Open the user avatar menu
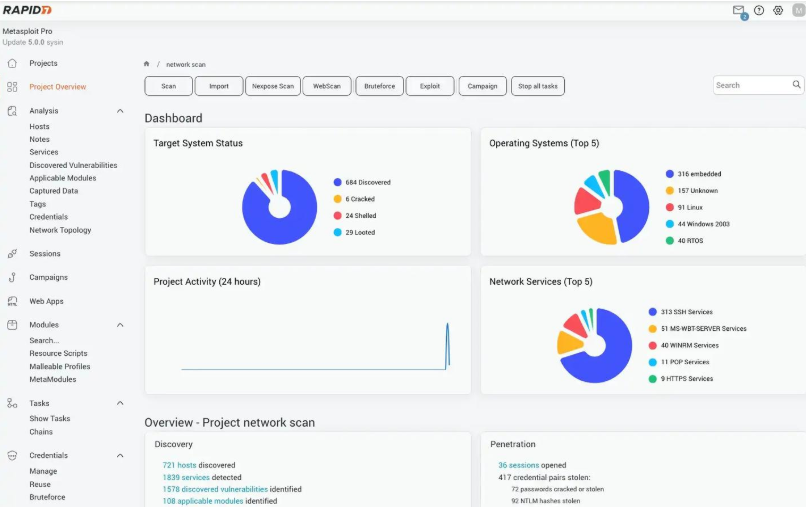Image resolution: width=806 pixels, height=507 pixels. [799, 10]
